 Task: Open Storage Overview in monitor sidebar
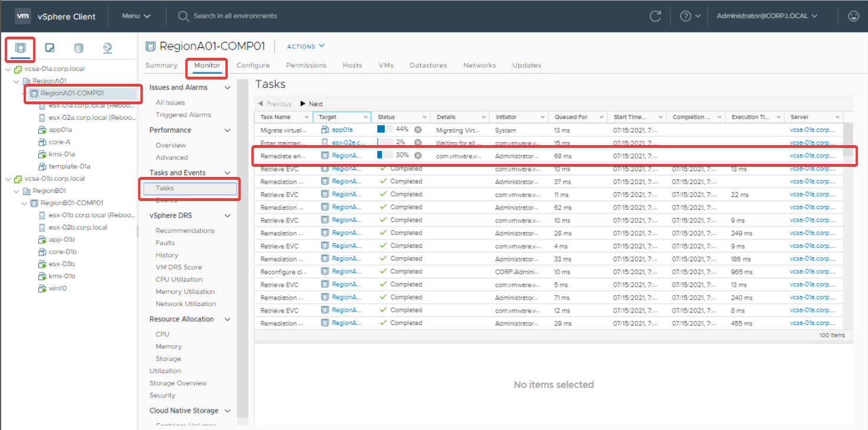coord(178,383)
